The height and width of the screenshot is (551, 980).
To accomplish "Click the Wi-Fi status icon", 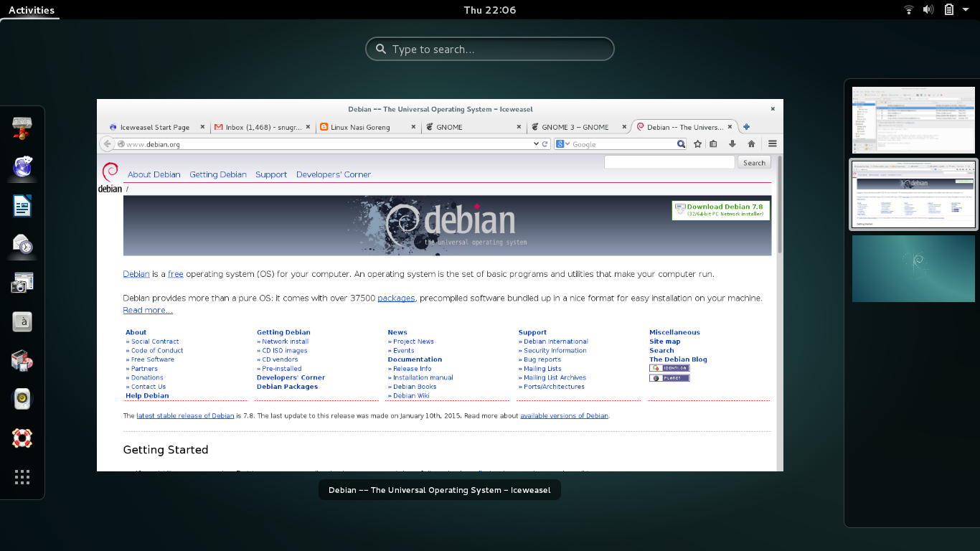I will (x=909, y=9).
